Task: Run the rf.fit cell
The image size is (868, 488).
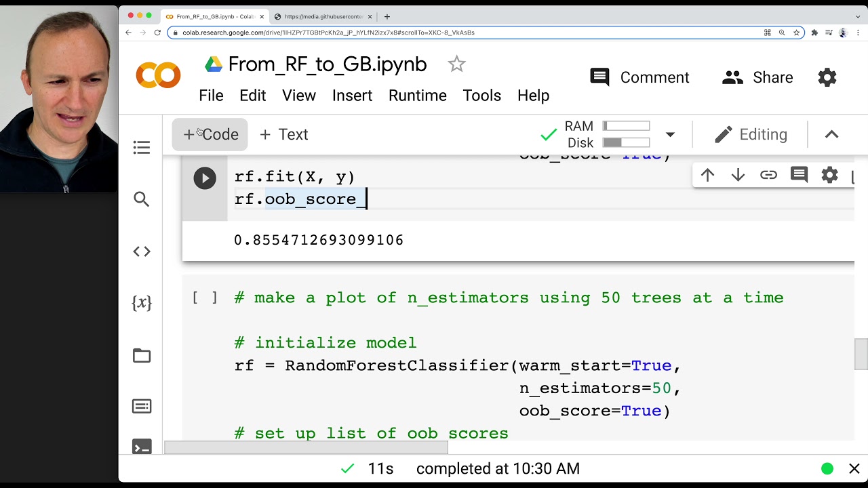Action: pyautogui.click(x=205, y=178)
